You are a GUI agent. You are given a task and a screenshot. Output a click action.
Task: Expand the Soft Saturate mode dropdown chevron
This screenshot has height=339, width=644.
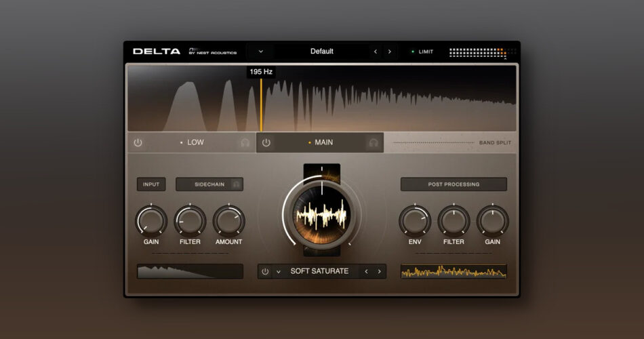pos(278,271)
